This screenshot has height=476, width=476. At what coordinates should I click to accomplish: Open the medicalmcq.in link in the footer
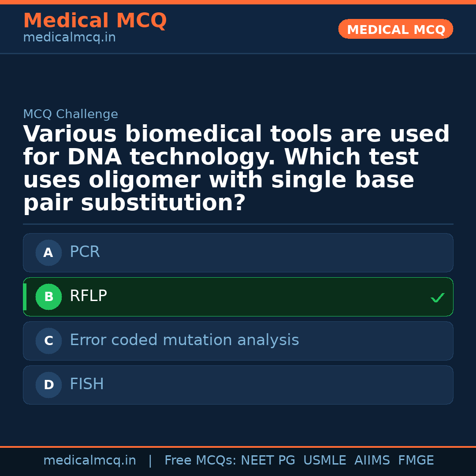89,461
